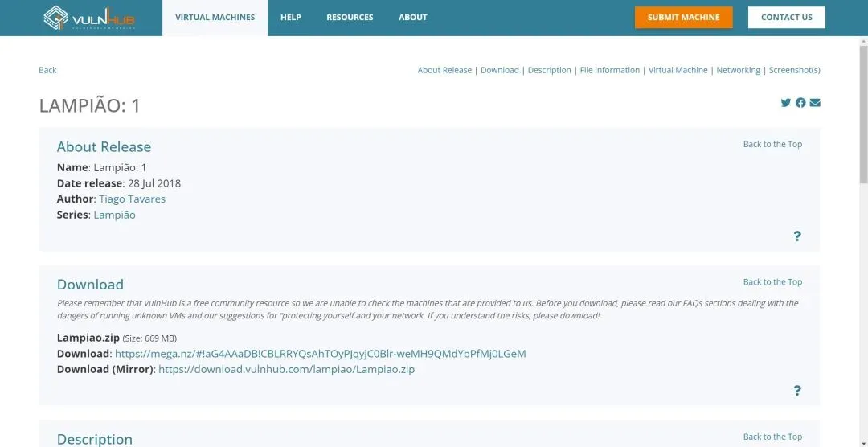Viewport: 868px width, 447px height.
Task: Click the Contact Us button
Action: pos(787,17)
